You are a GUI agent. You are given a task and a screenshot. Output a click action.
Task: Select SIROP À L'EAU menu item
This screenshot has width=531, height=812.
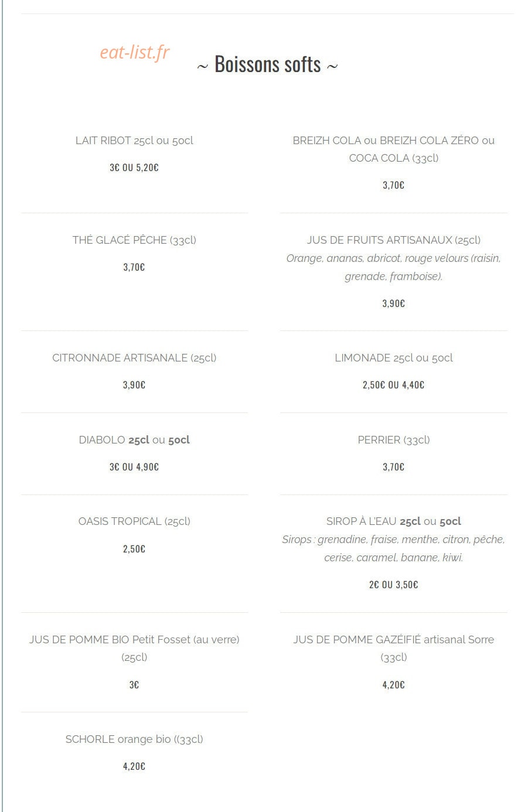point(393,521)
